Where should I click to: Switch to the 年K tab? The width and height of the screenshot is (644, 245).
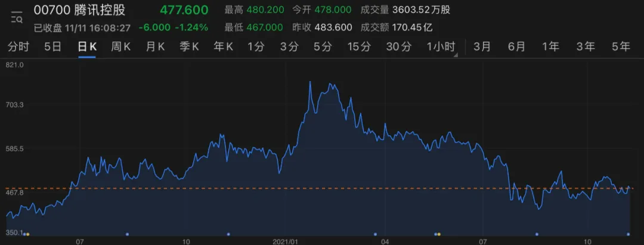[x=223, y=46]
